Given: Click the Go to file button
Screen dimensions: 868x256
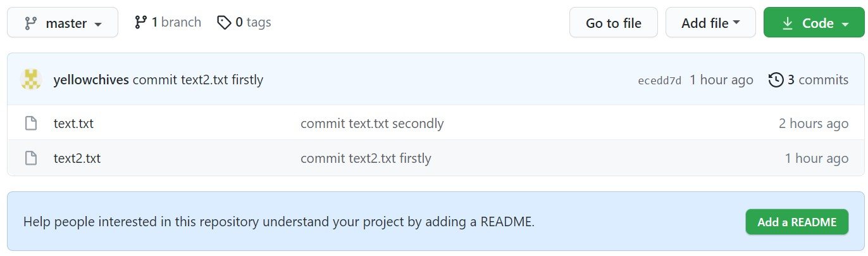Looking at the screenshot, I should coord(614,23).
